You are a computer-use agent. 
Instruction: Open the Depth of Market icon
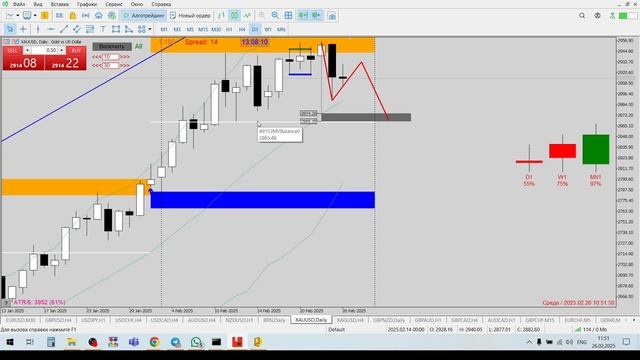point(112,16)
